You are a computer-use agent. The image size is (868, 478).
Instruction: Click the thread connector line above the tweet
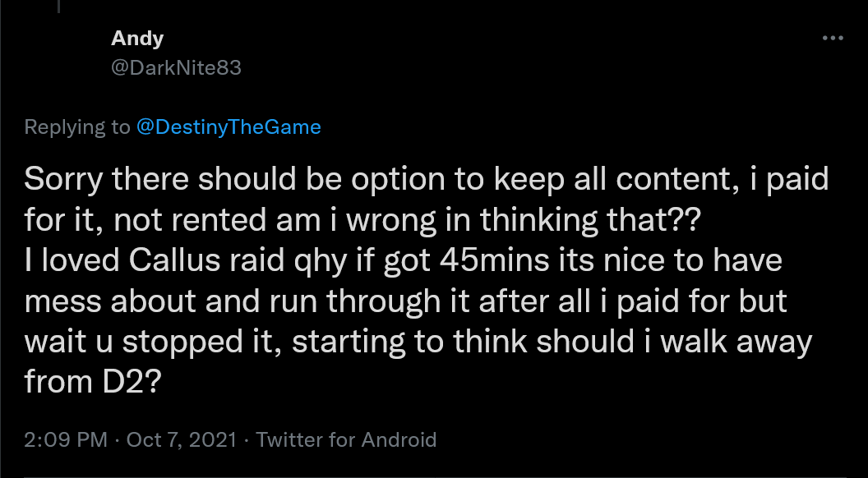point(58,6)
